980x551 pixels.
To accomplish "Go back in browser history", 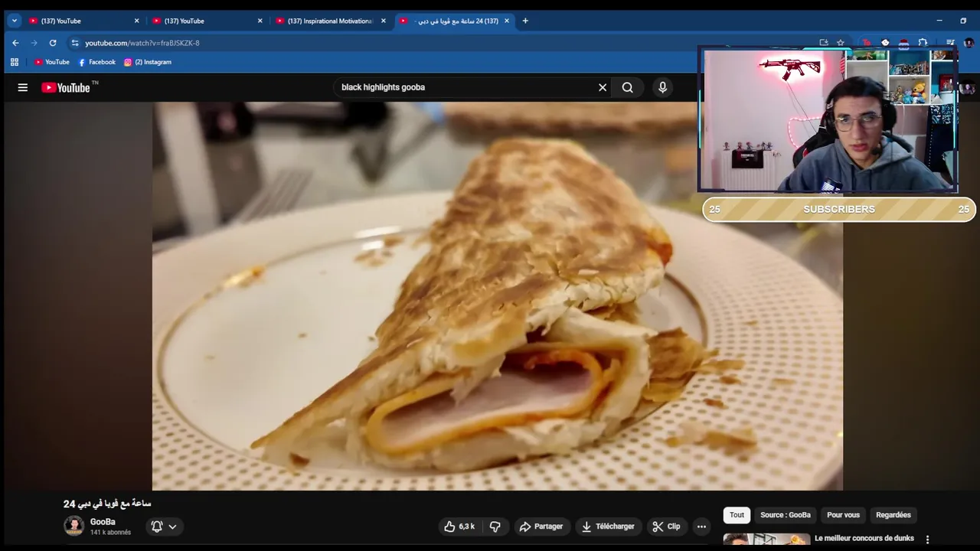I will (x=15, y=43).
